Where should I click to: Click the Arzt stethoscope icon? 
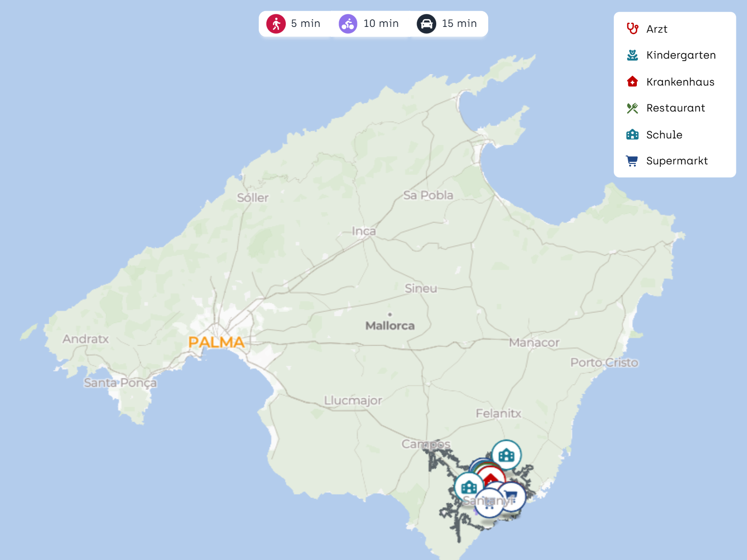tap(632, 29)
